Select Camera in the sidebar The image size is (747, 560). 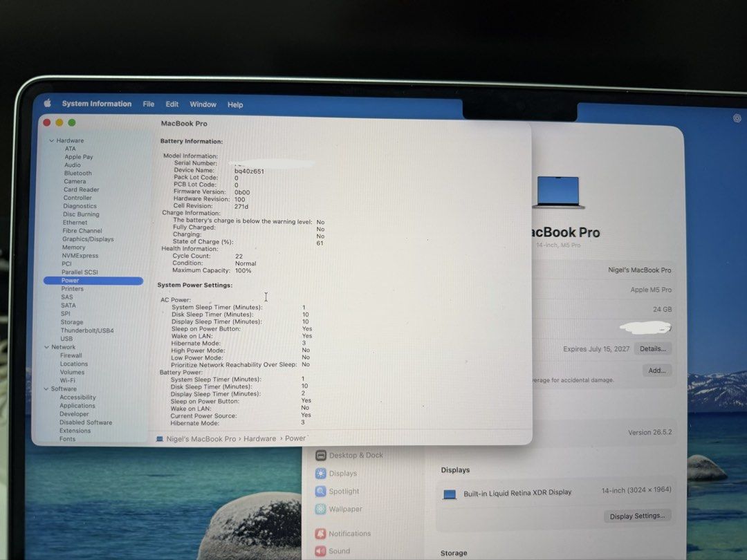pyautogui.click(x=75, y=181)
